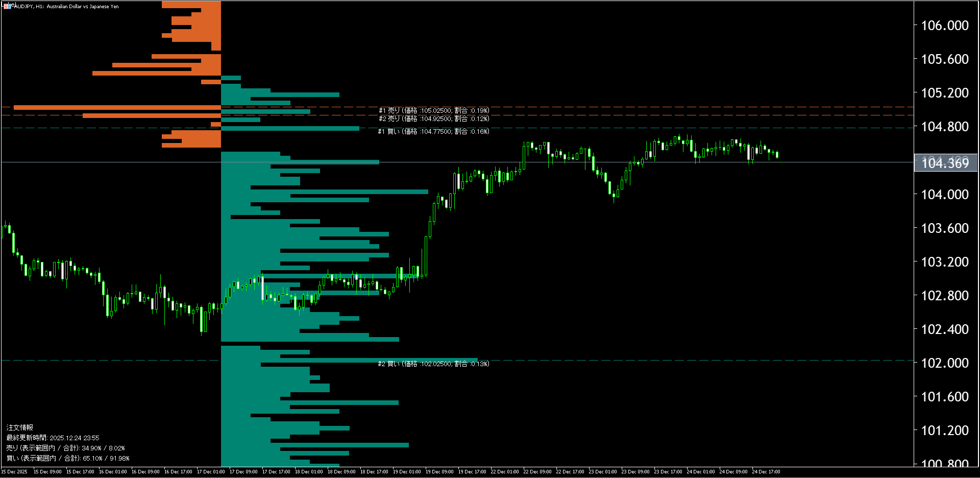Click the 104.800 price scale label

pyautogui.click(x=945, y=127)
